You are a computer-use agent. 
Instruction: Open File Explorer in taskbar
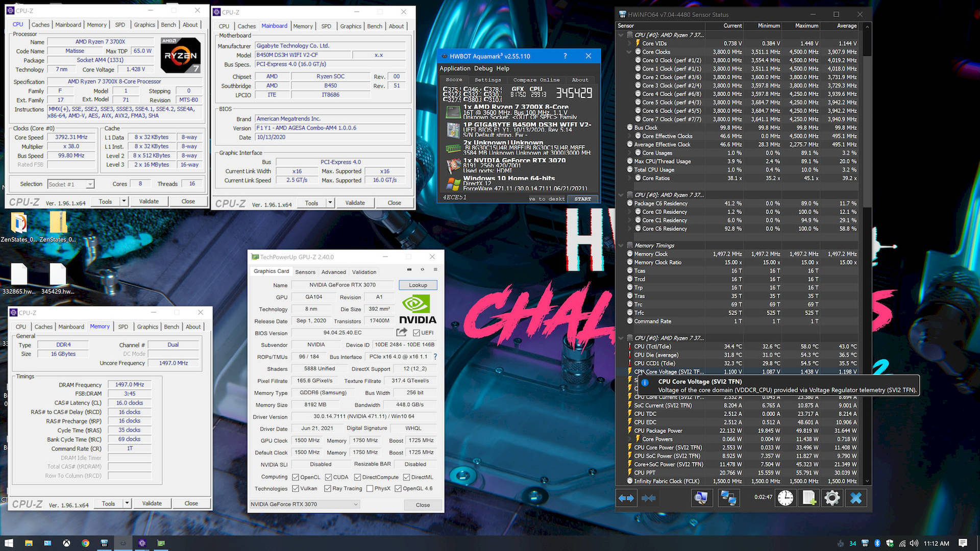coord(29,543)
